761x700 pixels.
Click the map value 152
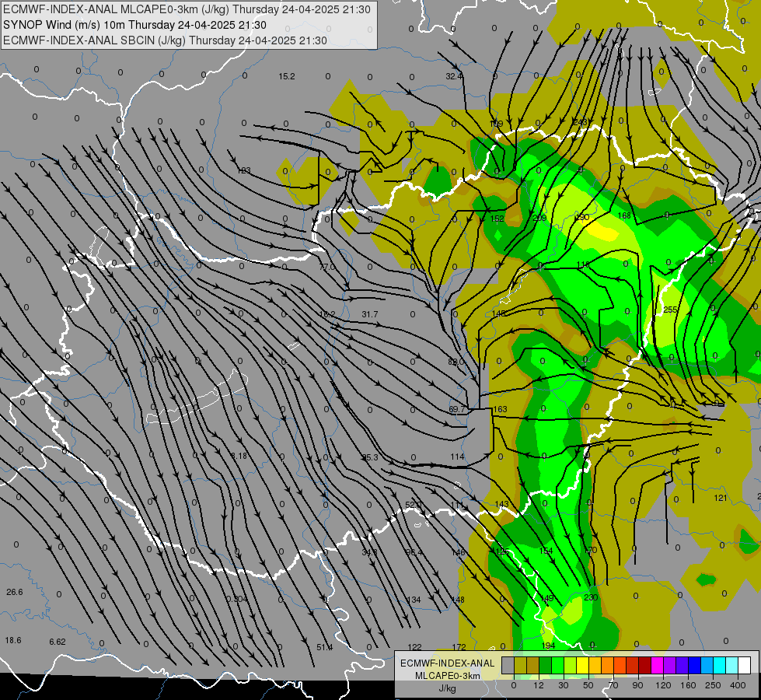coord(497,219)
